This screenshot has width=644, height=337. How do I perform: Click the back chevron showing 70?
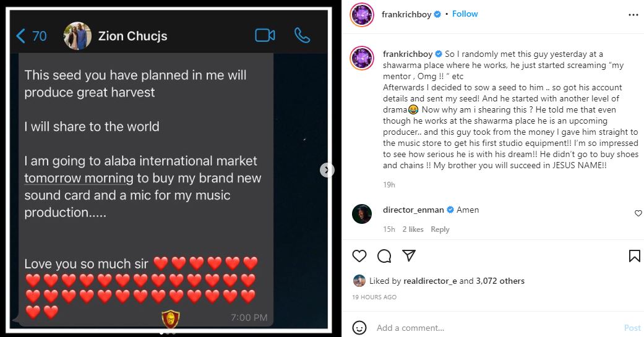pos(31,36)
